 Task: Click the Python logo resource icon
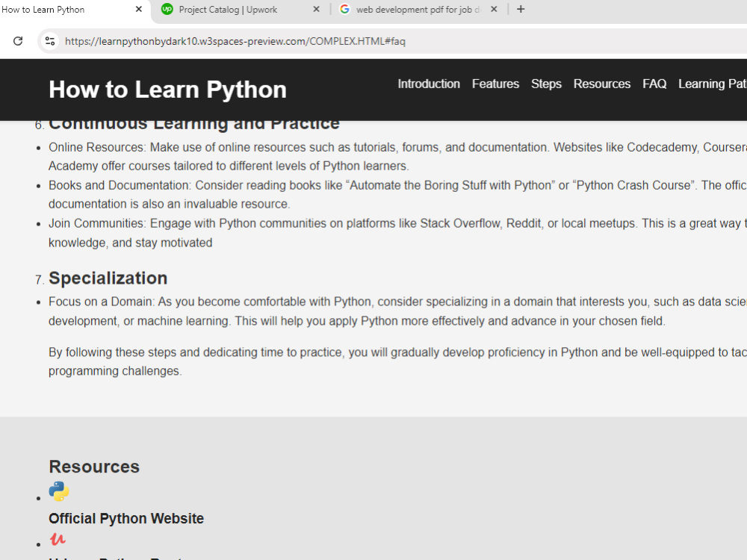(59, 491)
